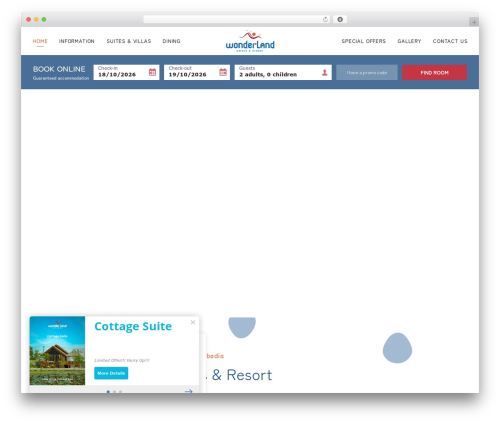Click the 'I have a promo code' button

click(x=367, y=72)
